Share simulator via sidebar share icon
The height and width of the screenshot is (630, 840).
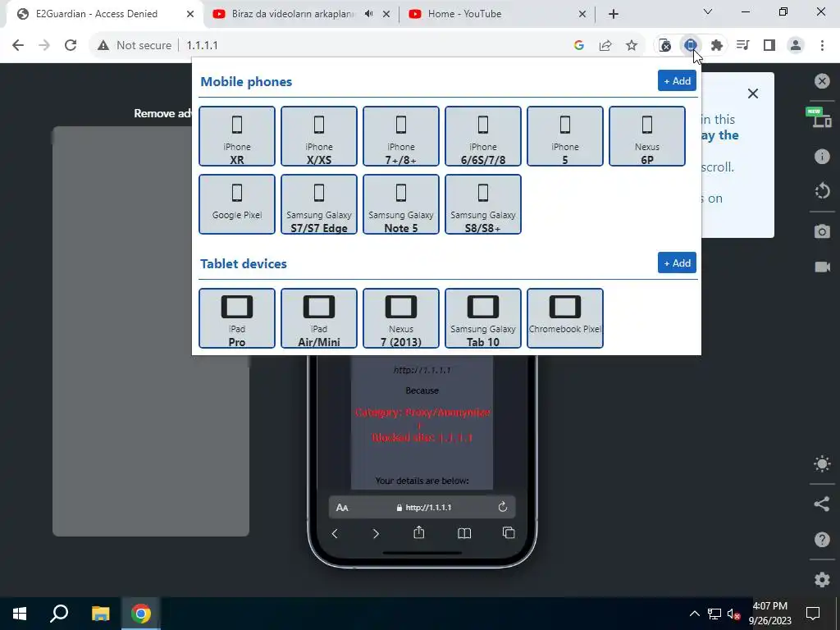point(822,504)
